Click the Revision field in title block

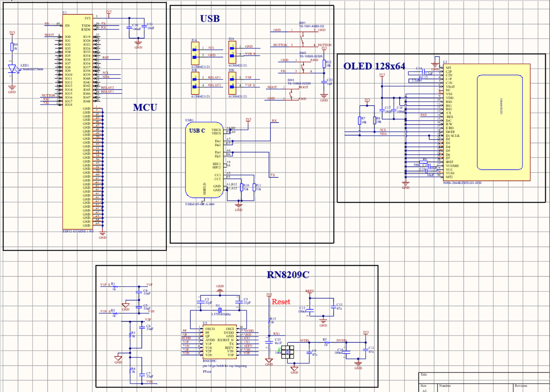(531, 387)
